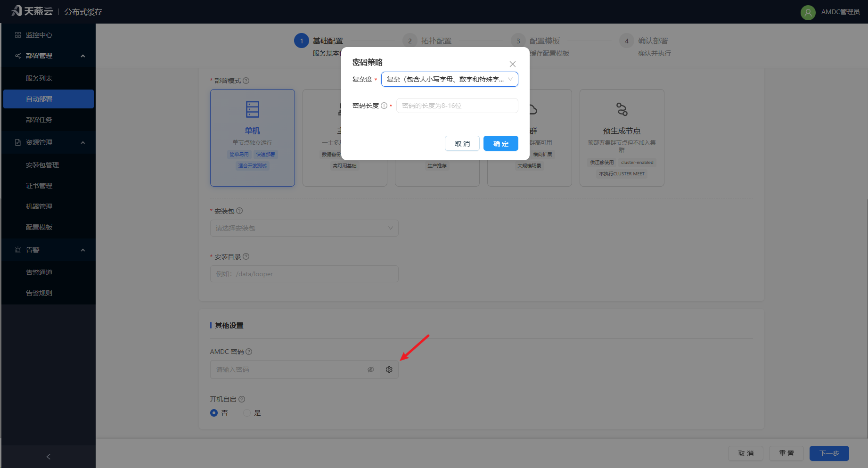Image resolution: width=868 pixels, height=468 pixels.
Task: Click the 告警 alarm icon
Action: [x=18, y=250]
